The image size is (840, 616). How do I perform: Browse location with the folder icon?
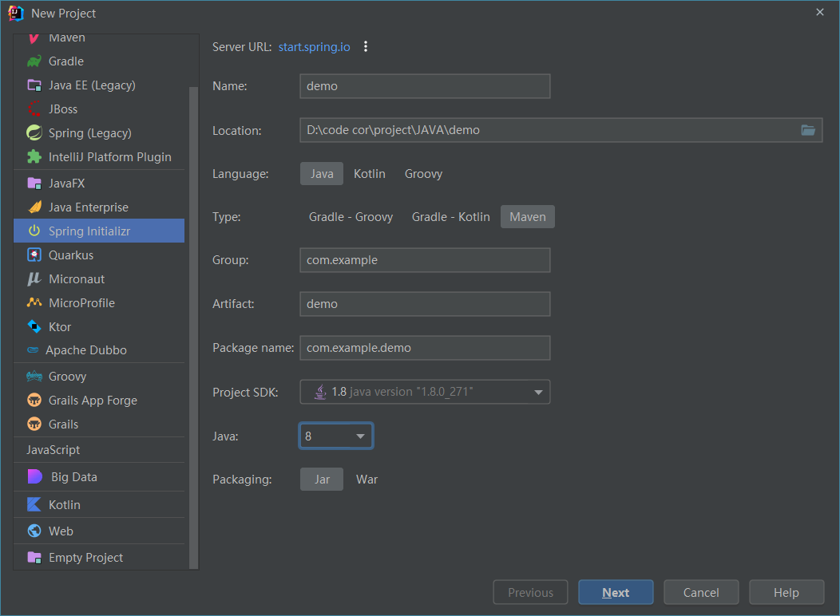tap(808, 130)
